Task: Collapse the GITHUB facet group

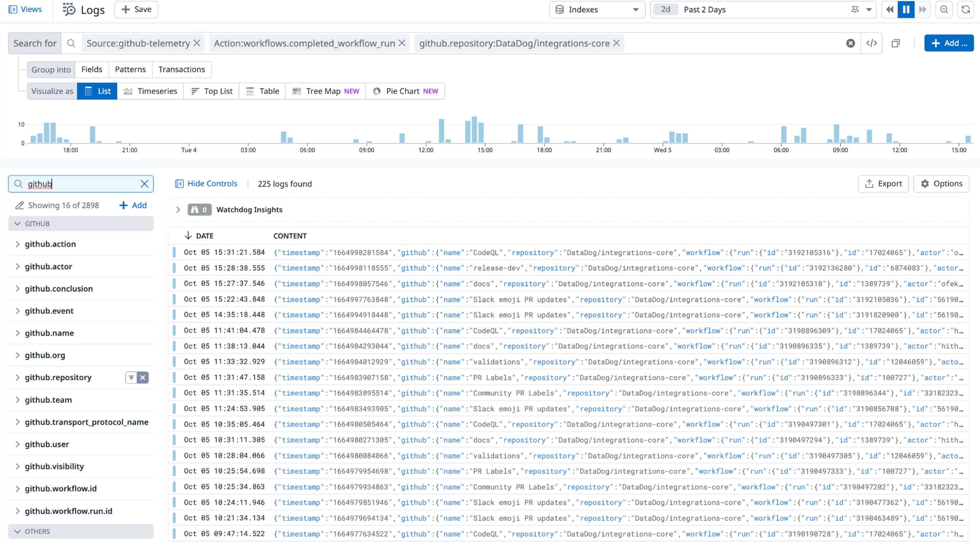Action: click(17, 223)
